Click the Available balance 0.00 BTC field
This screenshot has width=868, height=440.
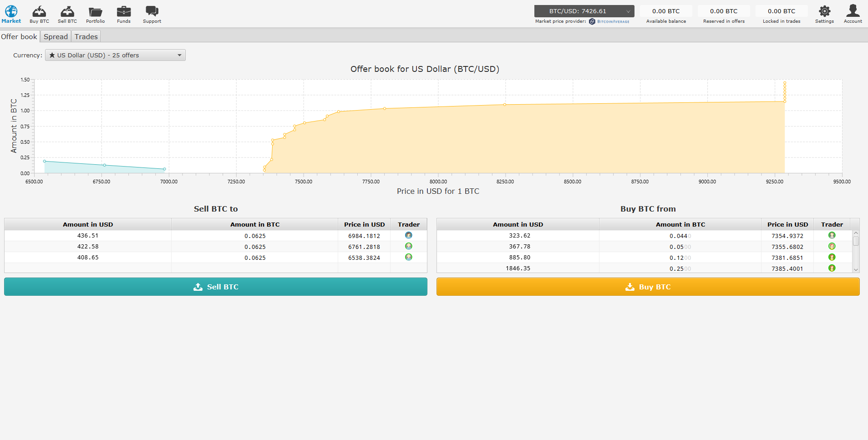(x=666, y=11)
